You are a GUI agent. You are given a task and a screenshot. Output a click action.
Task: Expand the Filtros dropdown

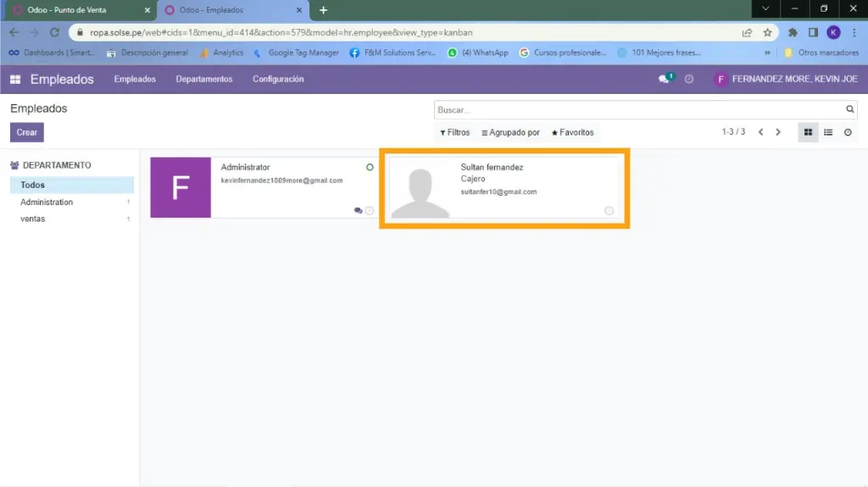point(455,133)
